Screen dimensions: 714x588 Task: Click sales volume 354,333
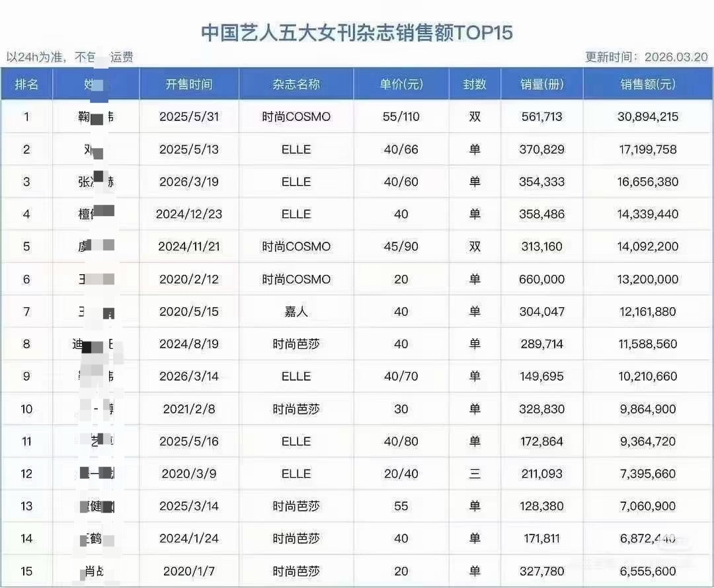tap(542, 182)
